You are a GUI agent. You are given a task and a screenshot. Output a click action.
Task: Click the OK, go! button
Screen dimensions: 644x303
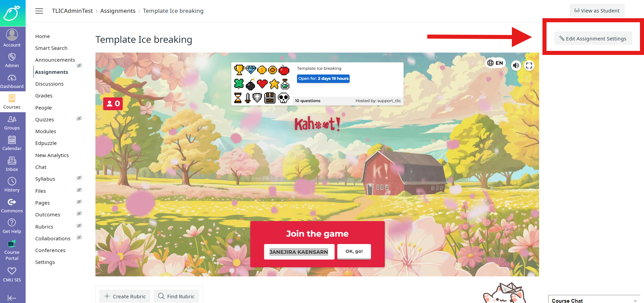[x=354, y=251]
